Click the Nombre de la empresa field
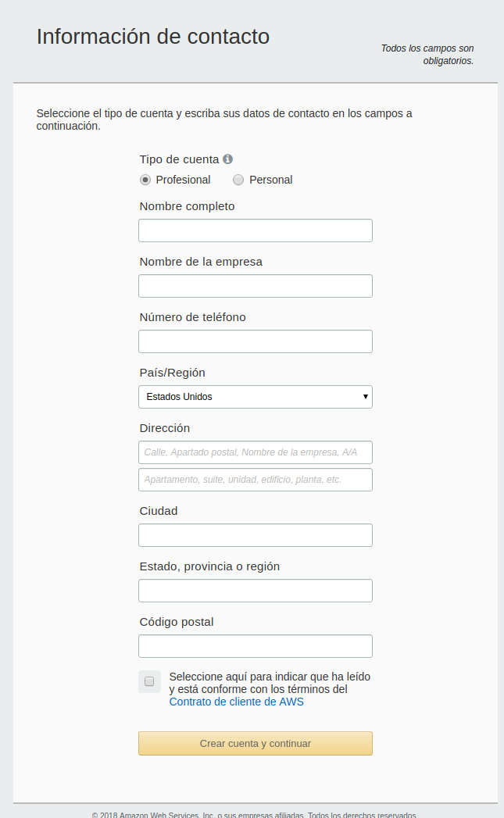This screenshot has width=504, height=818. (x=255, y=285)
